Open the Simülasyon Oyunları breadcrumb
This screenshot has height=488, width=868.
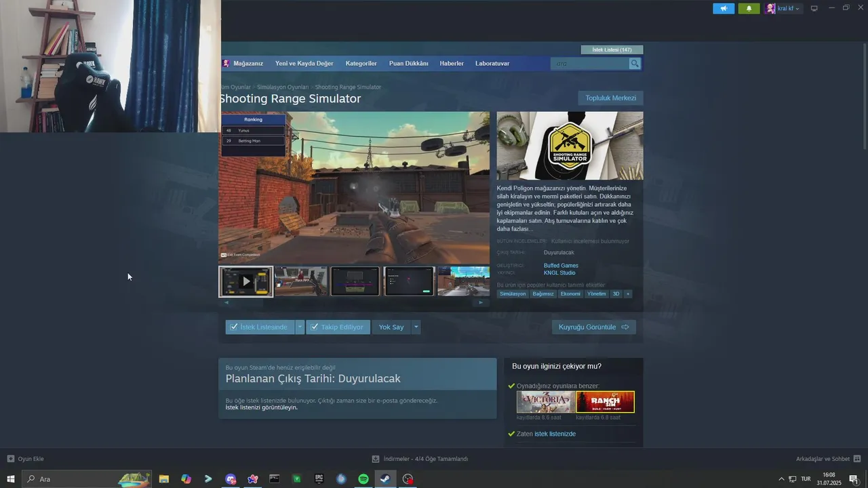(283, 87)
